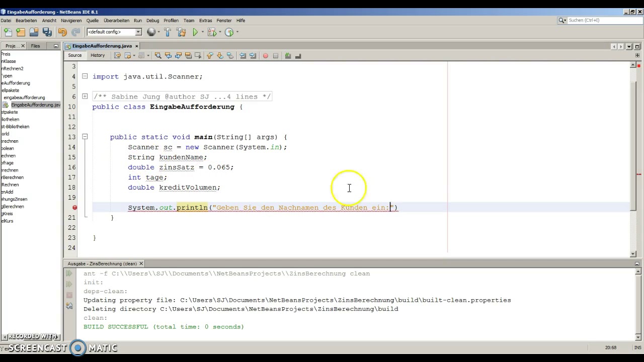Click the Shift Line Left icon
Viewport: 644px width, 362px height.
pos(243,56)
